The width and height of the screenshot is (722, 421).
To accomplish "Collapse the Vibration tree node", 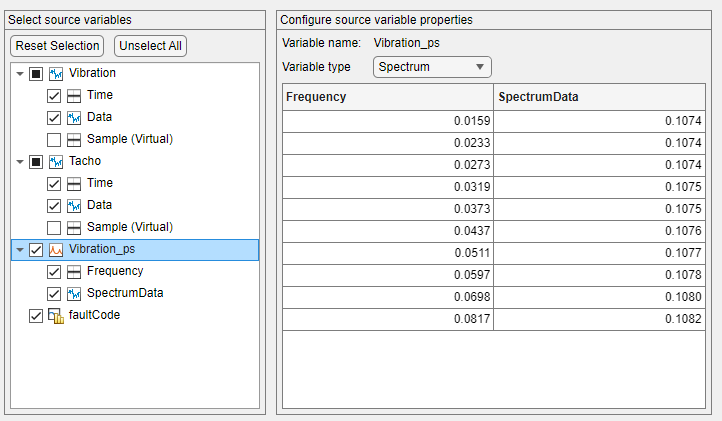I will tap(19, 74).
